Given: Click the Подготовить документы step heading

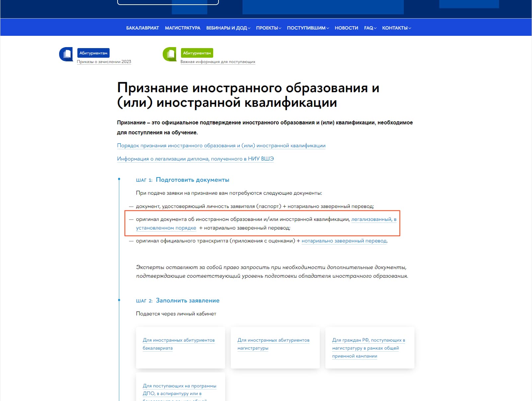Looking at the screenshot, I should 192,180.
